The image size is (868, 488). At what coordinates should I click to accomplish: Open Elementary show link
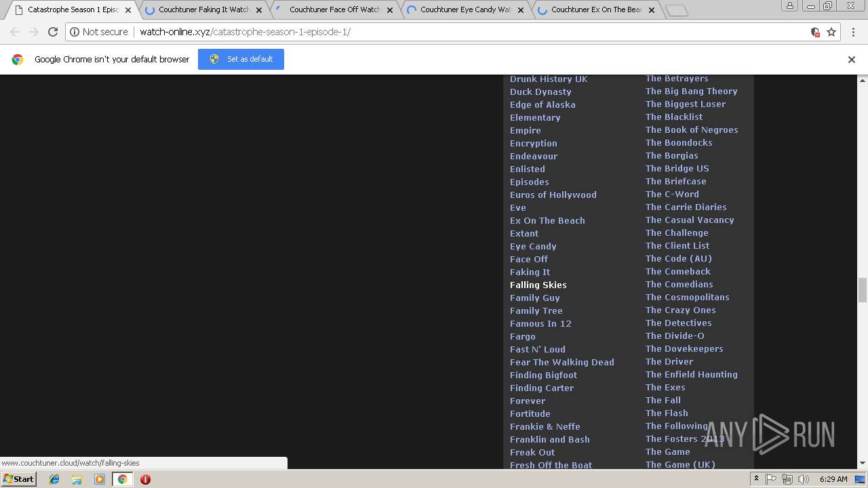click(535, 117)
